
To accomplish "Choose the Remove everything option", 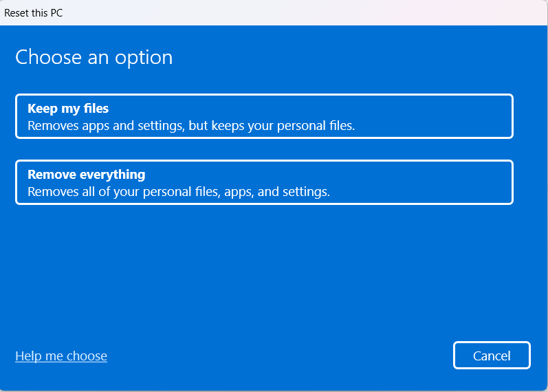I will (x=264, y=182).
